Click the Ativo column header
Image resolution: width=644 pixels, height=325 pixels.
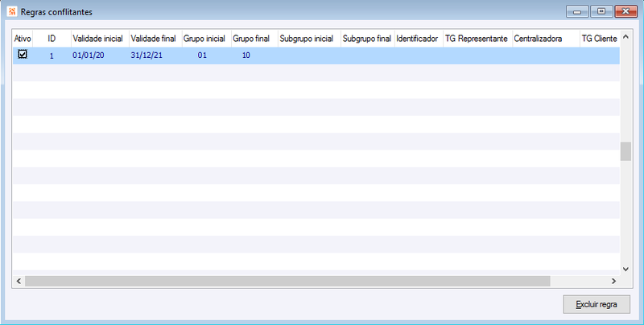(23, 39)
